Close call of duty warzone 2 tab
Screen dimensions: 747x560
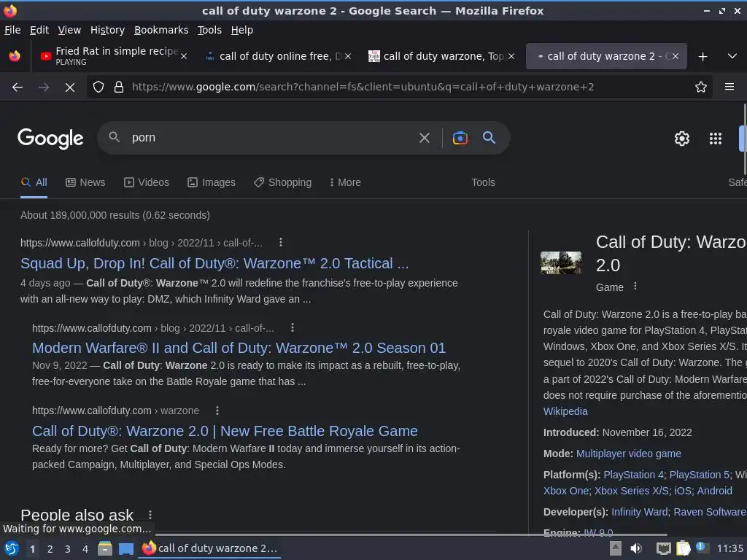coord(676,56)
